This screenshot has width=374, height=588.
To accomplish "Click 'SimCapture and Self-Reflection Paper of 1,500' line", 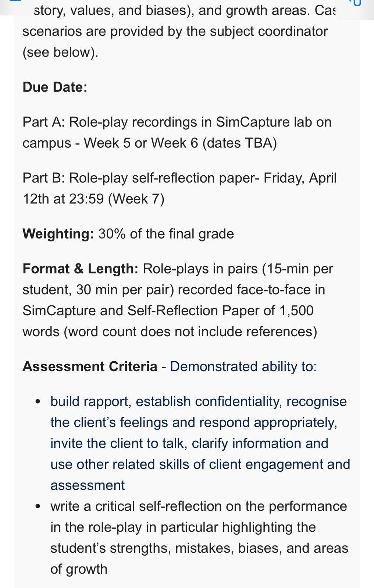I will point(168,311).
